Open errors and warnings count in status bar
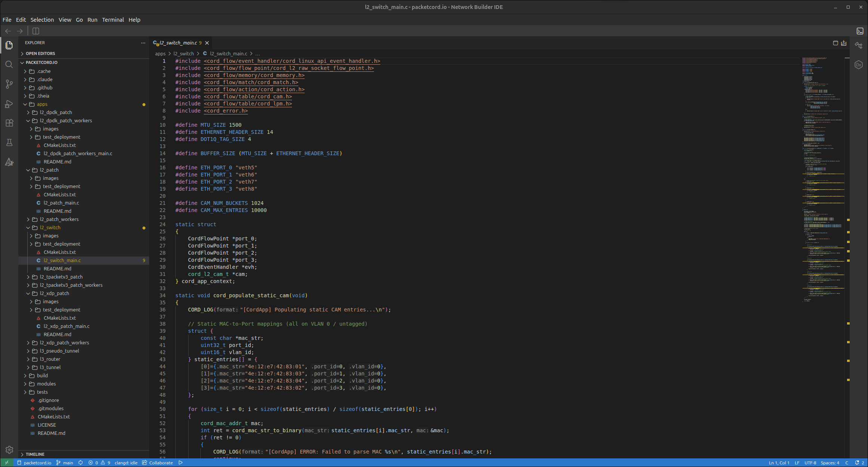Image resolution: width=868 pixels, height=467 pixels. 99,463
